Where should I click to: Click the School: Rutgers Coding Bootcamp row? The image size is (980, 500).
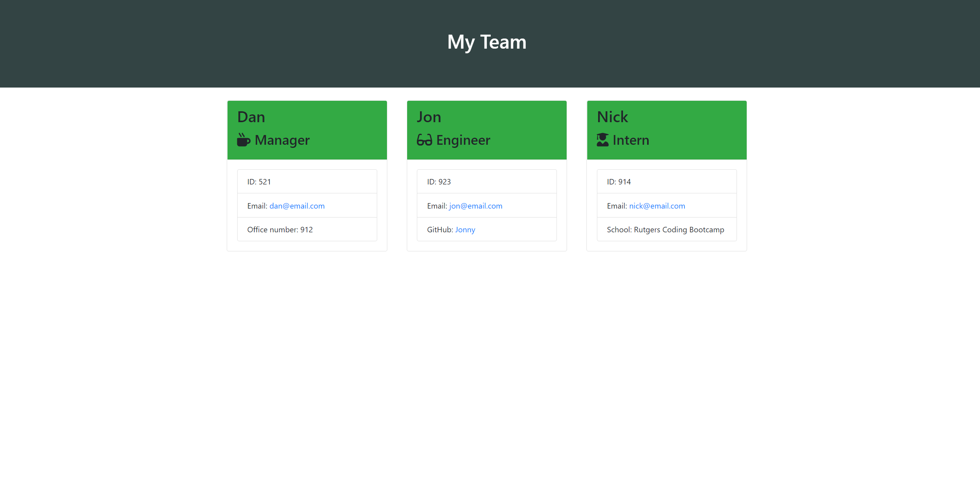[x=667, y=230]
